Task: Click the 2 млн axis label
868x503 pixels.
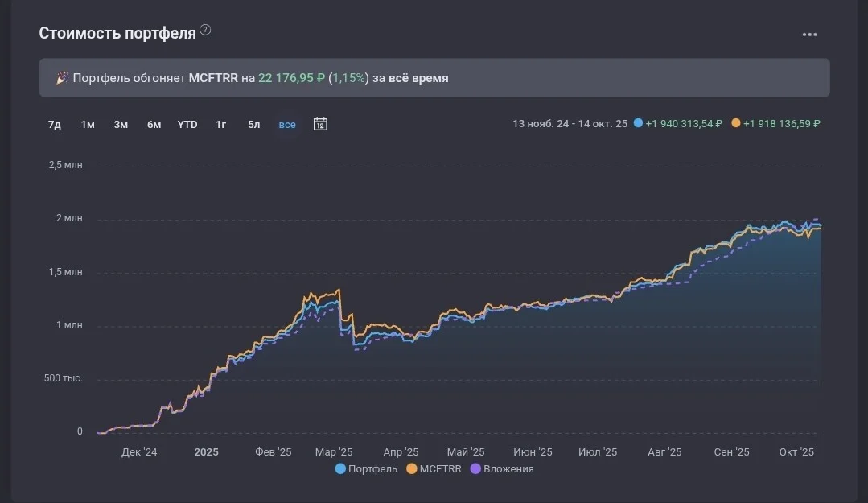Action: [69, 218]
